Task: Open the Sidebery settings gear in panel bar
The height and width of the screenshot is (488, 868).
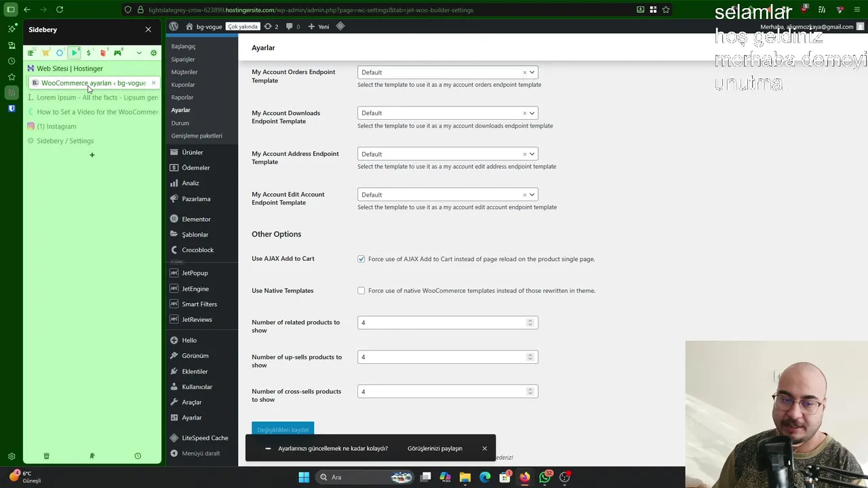Action: tap(153, 53)
